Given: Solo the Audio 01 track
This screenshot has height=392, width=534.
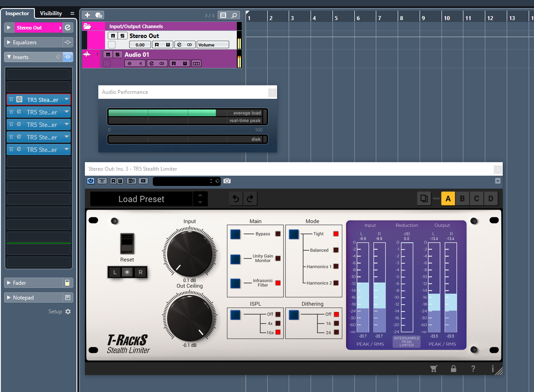Looking at the screenshot, I should coord(118,55).
